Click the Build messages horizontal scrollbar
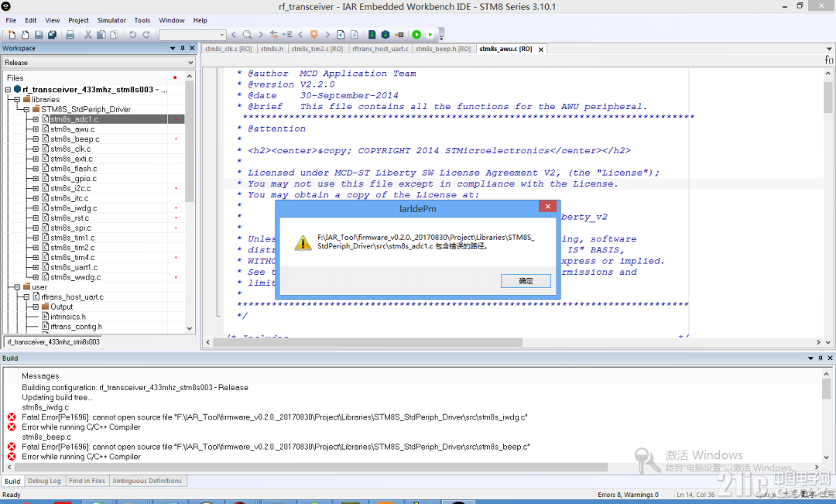The image size is (836, 504). coord(310,467)
